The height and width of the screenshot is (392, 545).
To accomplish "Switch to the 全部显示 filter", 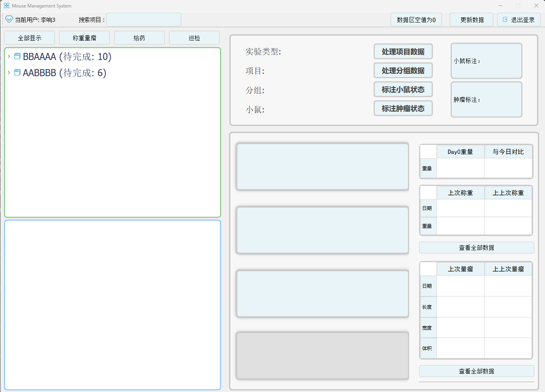I will (30, 38).
